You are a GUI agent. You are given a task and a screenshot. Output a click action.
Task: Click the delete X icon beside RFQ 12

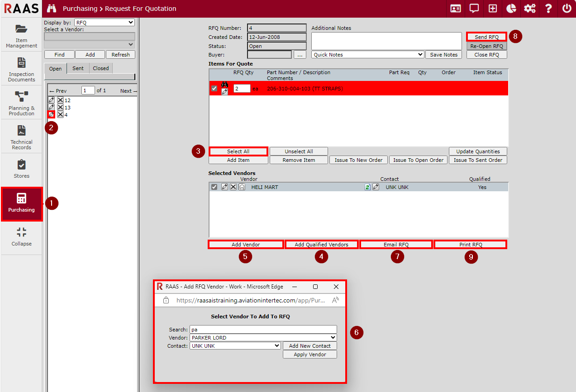point(60,100)
